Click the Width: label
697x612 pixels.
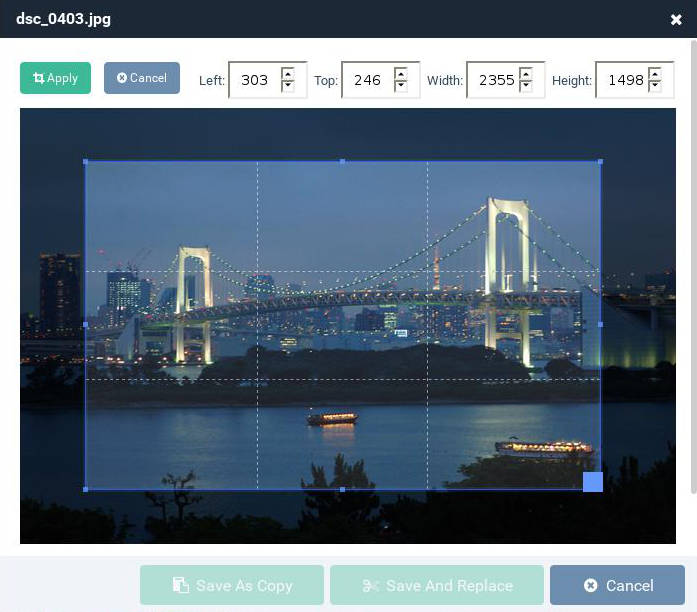[x=445, y=80]
